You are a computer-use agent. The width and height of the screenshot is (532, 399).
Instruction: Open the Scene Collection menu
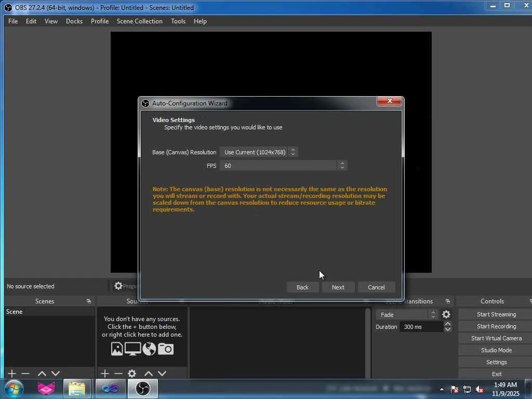[139, 21]
